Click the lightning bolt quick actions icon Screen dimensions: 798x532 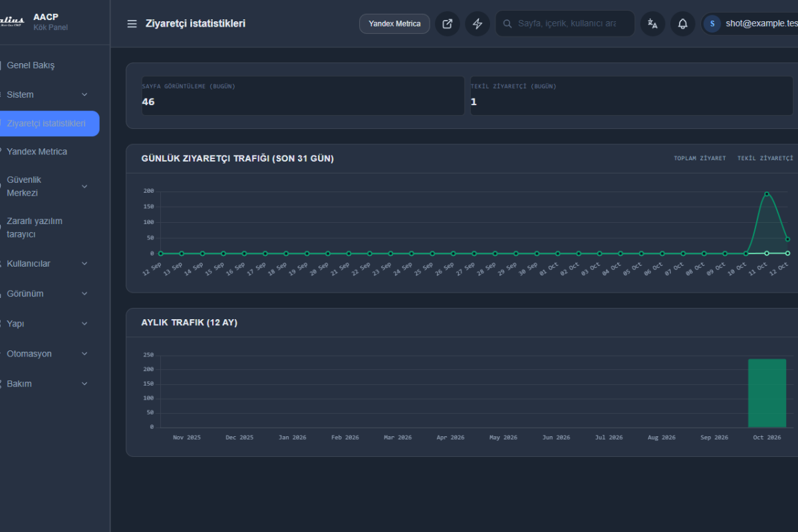[477, 24]
